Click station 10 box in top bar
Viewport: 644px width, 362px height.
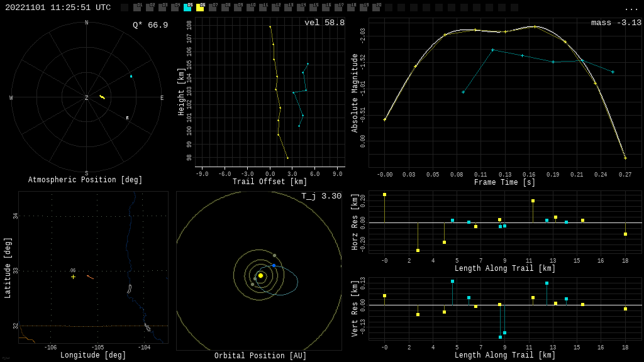point(250,8)
